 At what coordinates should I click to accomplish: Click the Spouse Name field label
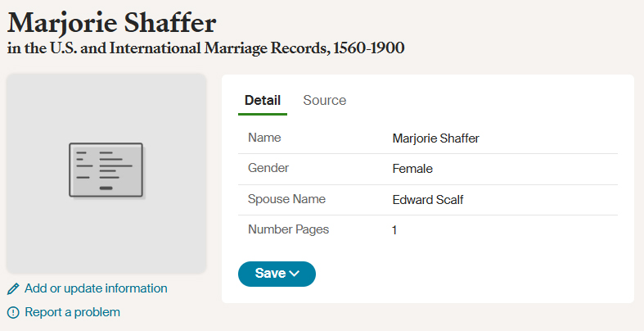tap(286, 199)
